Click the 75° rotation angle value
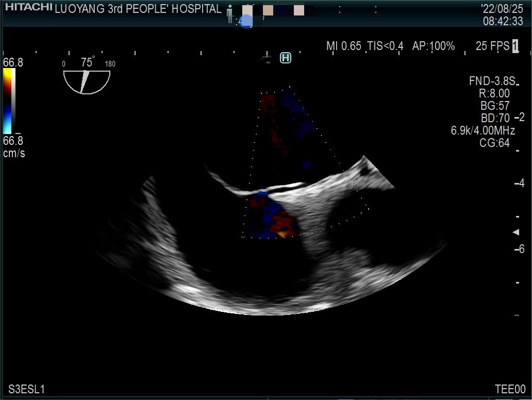 [x=87, y=62]
